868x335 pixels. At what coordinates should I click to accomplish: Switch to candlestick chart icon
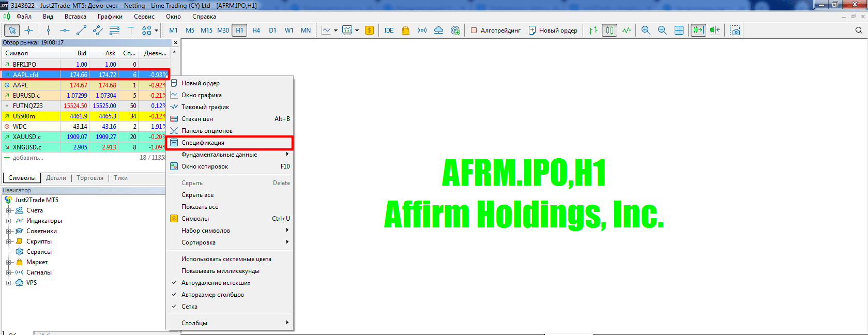click(x=610, y=31)
